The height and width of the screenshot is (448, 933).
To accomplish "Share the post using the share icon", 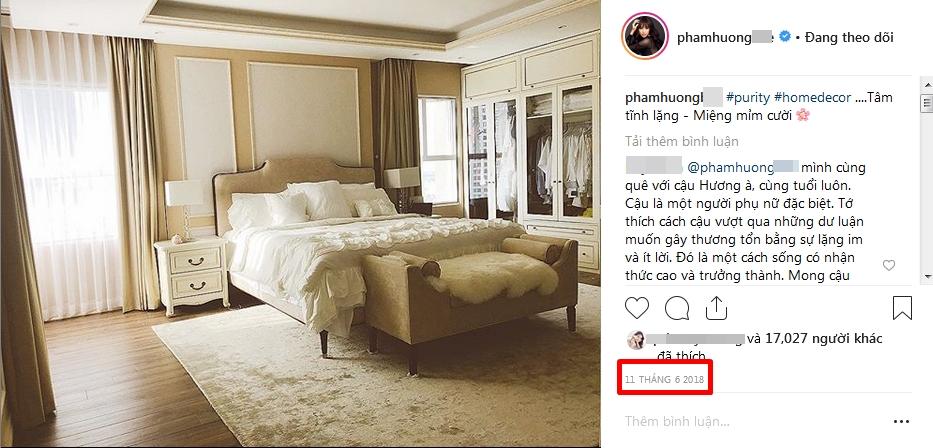I will 716,308.
